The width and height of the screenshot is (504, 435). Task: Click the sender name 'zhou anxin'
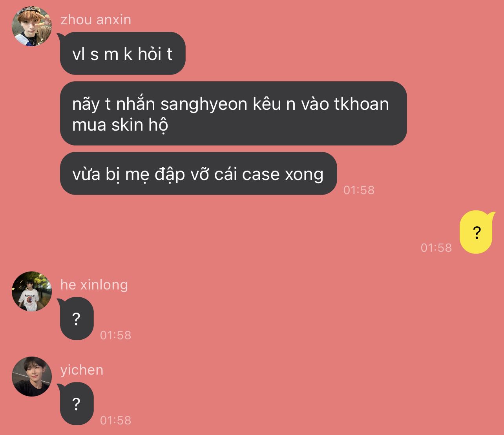click(x=96, y=20)
